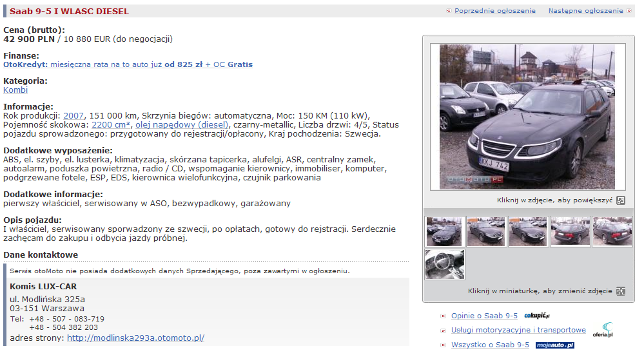Click the 'Kliknij w miniaturkę, aby zmienić zdjęcie' caption

540,291
